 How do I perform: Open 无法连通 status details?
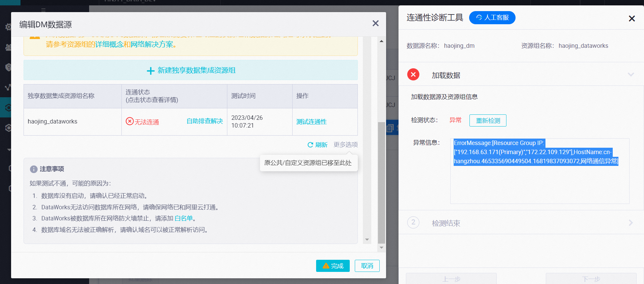tap(147, 122)
